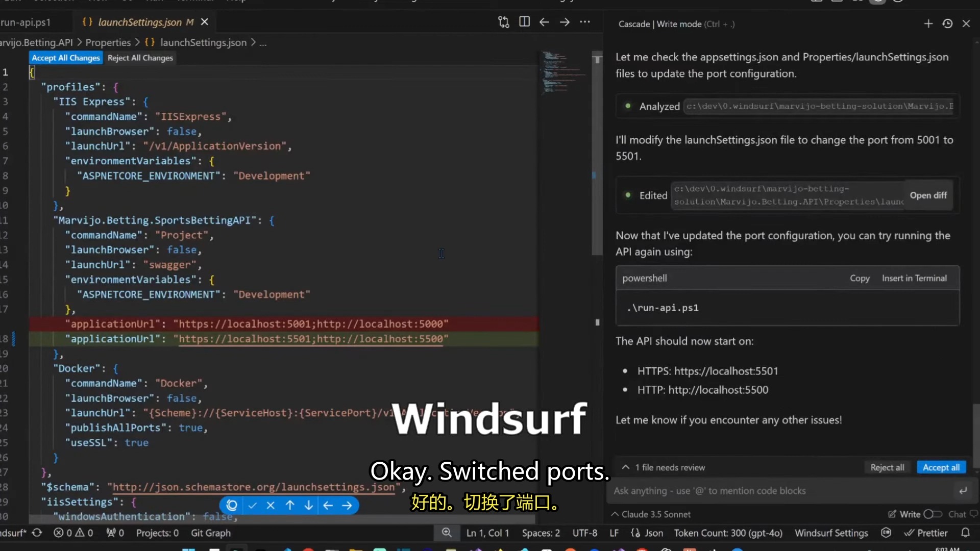Open the editor's more actions ellipsis menu
This screenshot has height=551, width=980.
click(585, 22)
